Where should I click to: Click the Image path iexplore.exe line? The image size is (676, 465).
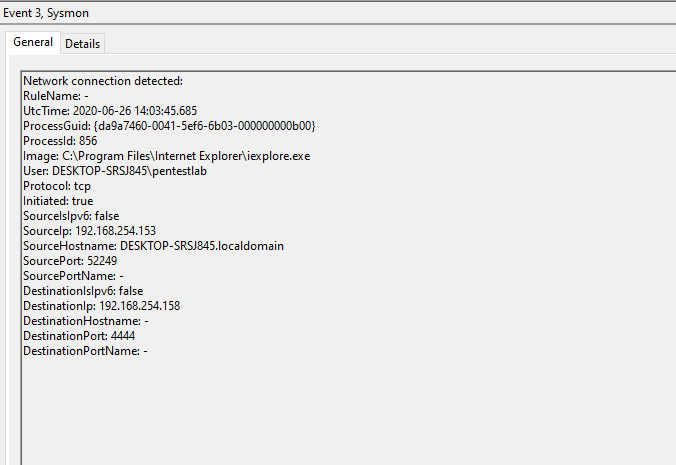(167, 156)
